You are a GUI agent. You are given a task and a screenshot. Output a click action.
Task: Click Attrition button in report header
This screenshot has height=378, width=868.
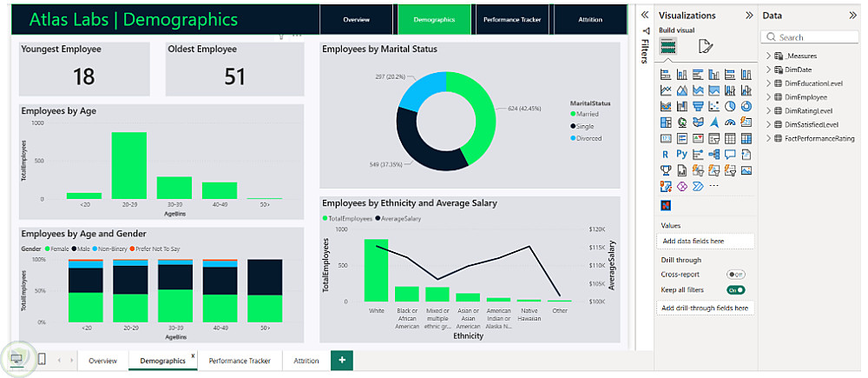click(590, 19)
